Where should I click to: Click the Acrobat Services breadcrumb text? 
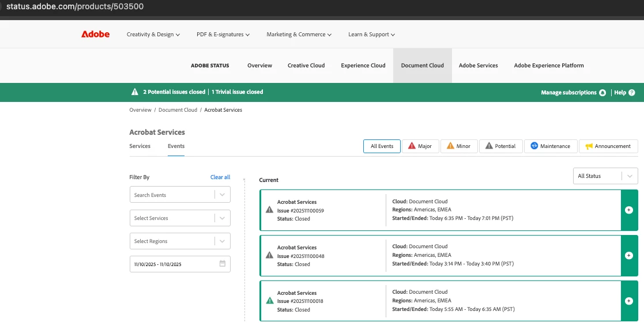click(223, 110)
